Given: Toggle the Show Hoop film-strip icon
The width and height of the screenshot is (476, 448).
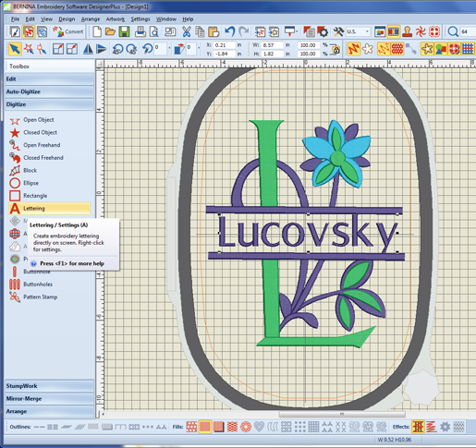Looking at the screenshot, I should [x=394, y=31].
